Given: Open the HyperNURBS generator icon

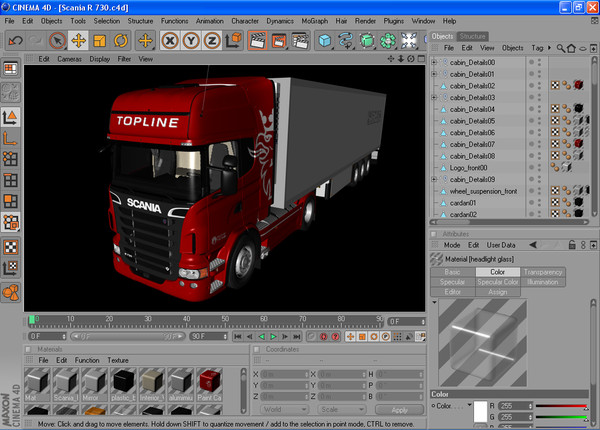Looking at the screenshot, I should pyautogui.click(x=367, y=41).
